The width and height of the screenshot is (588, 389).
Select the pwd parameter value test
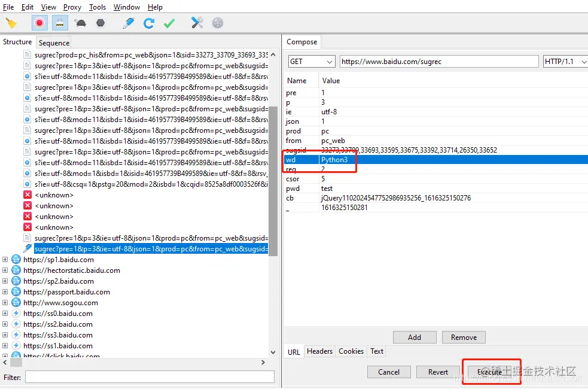click(x=327, y=189)
